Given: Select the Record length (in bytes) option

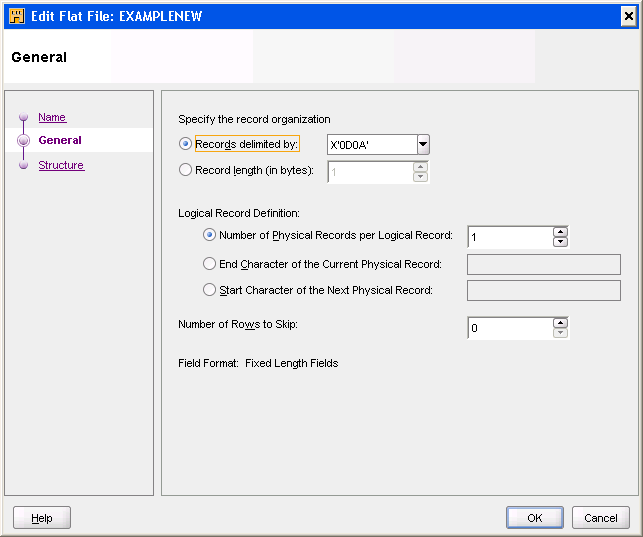Looking at the screenshot, I should tap(186, 170).
